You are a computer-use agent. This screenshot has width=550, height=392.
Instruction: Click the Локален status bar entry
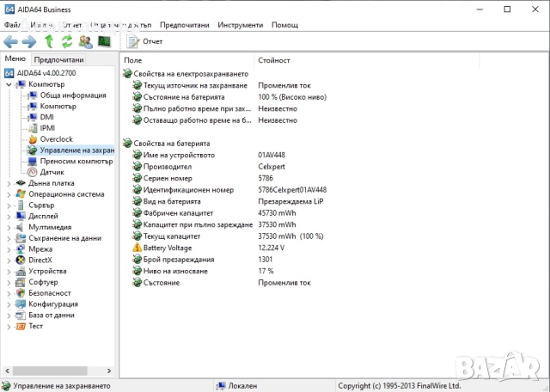coord(237,386)
